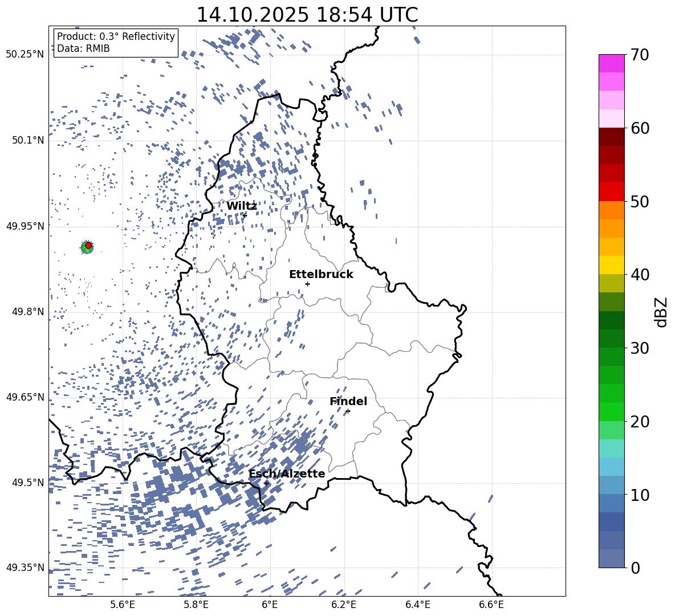Click the Esch/Alzette location cross marker

pyautogui.click(x=266, y=483)
